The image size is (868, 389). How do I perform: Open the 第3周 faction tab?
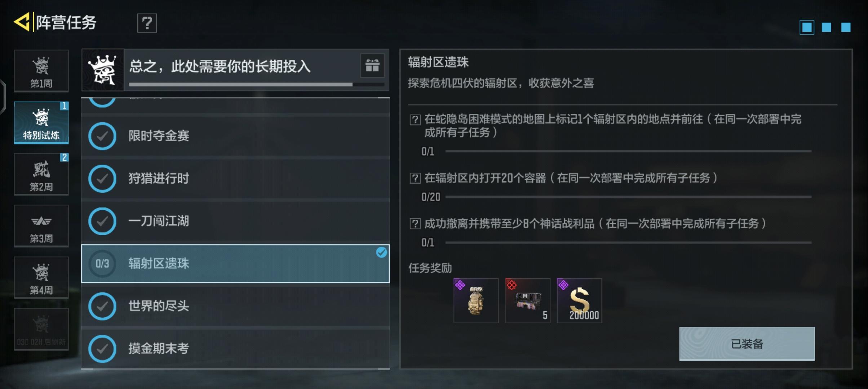tap(41, 226)
